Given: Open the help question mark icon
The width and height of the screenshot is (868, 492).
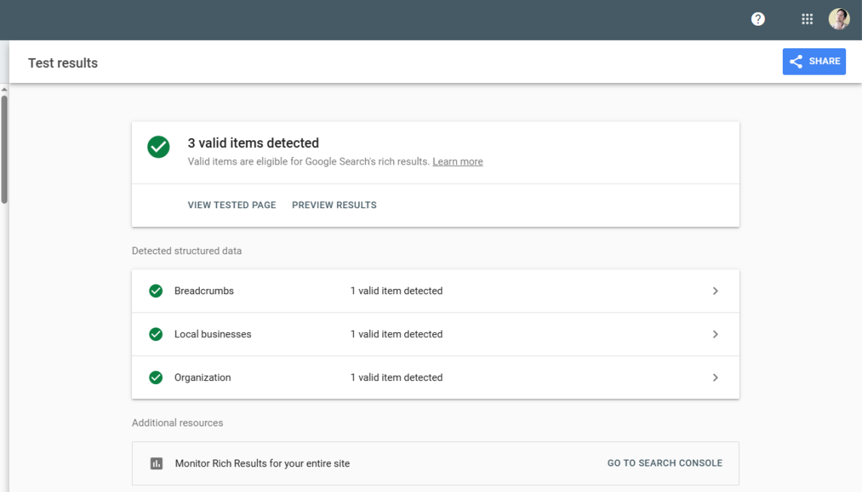Looking at the screenshot, I should [x=758, y=20].
